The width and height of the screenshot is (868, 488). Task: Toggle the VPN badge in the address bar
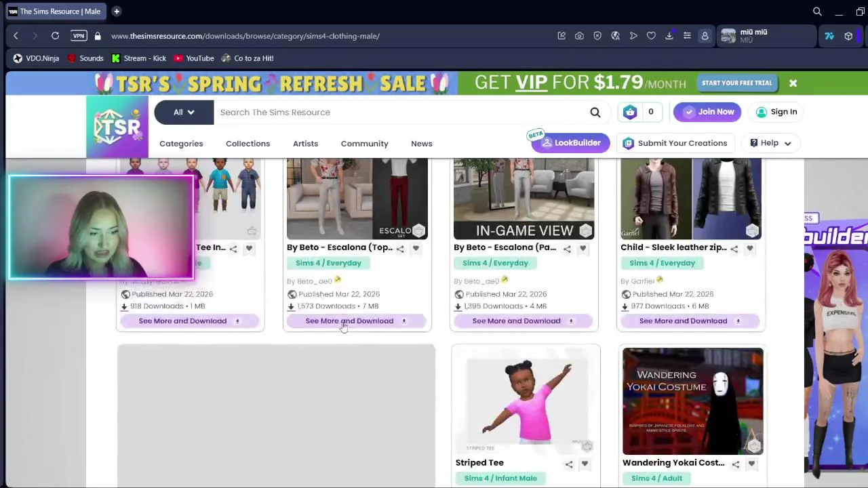79,36
